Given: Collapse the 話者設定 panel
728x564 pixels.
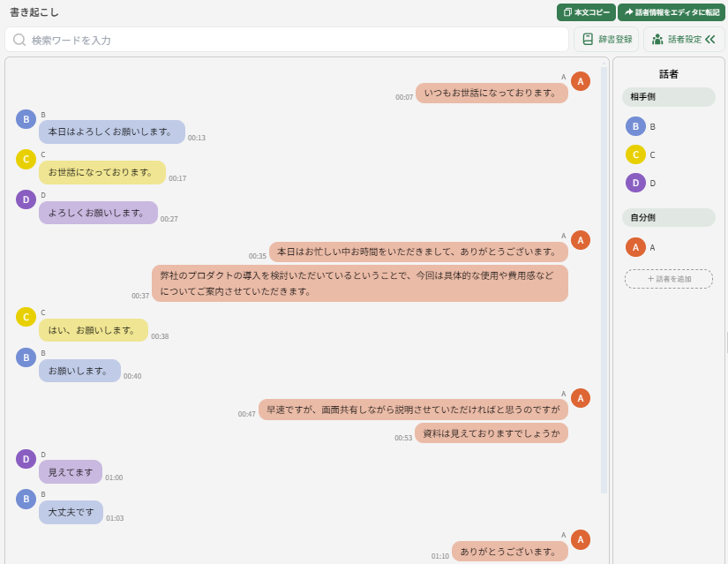Looking at the screenshot, I should tap(684, 40).
